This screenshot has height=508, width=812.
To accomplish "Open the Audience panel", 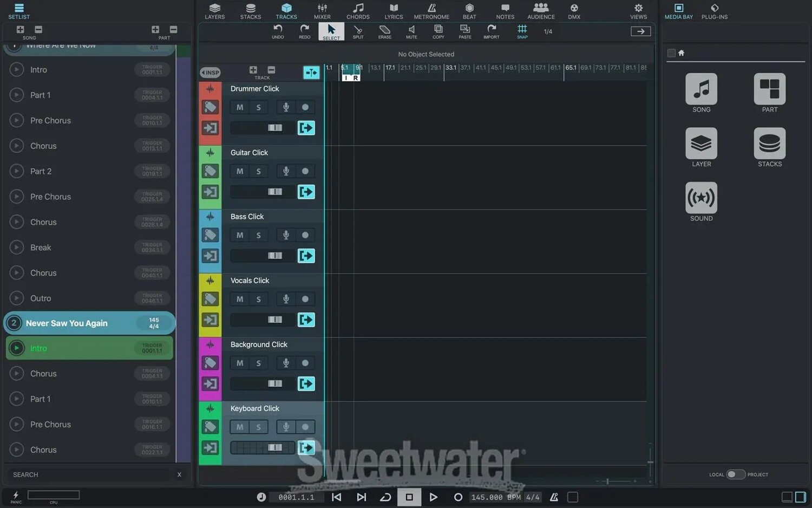I will (541, 11).
